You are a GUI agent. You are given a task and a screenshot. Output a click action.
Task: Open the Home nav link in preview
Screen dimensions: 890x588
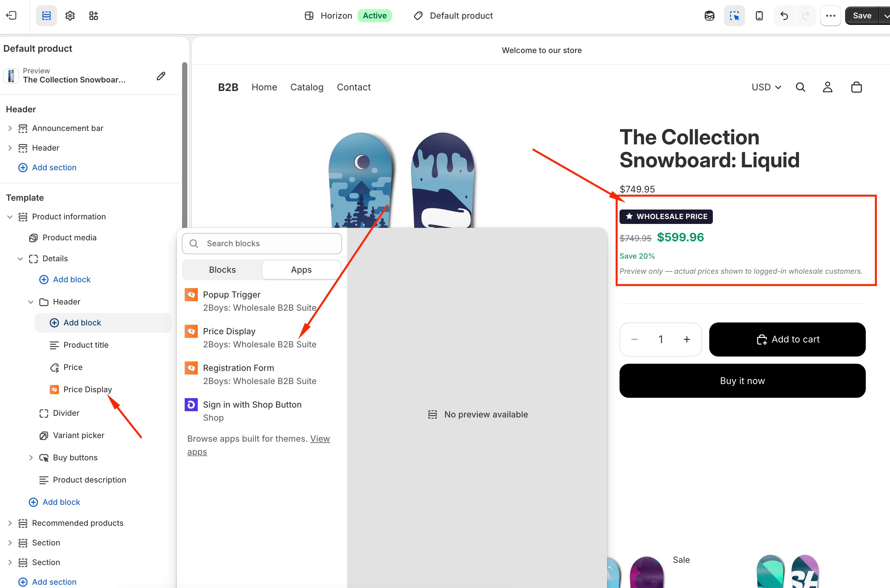(264, 87)
